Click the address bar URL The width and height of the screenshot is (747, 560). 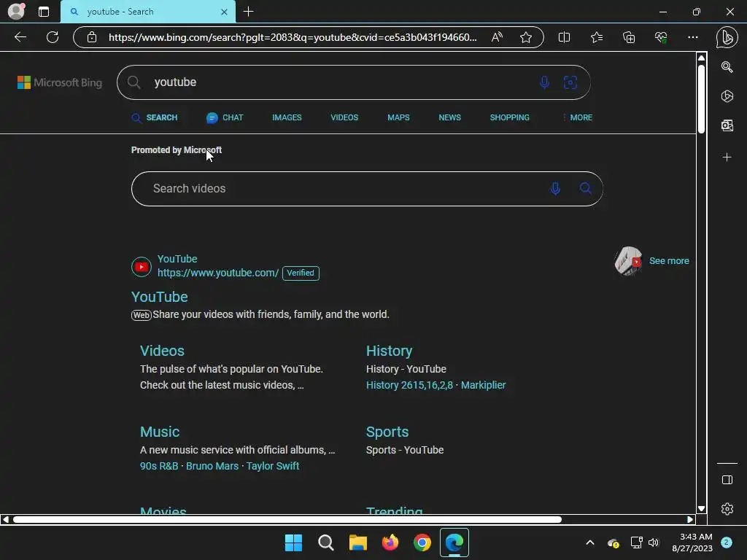point(293,37)
